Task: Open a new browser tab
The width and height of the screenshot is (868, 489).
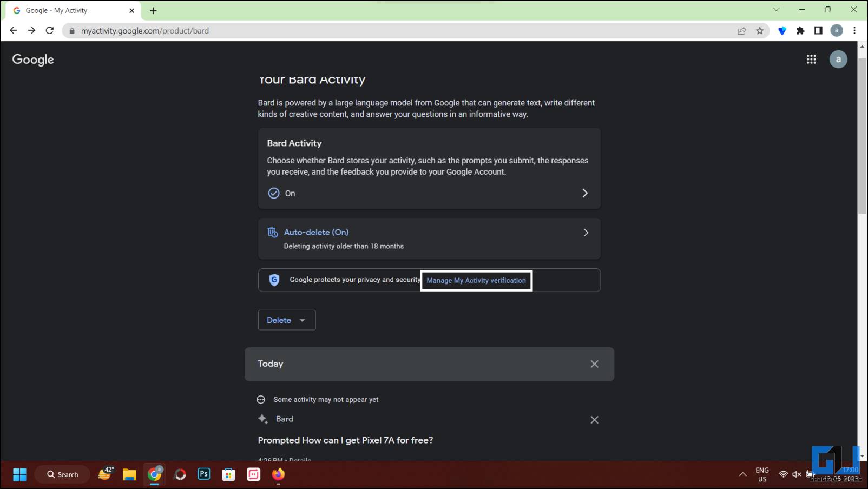Action: (x=153, y=10)
